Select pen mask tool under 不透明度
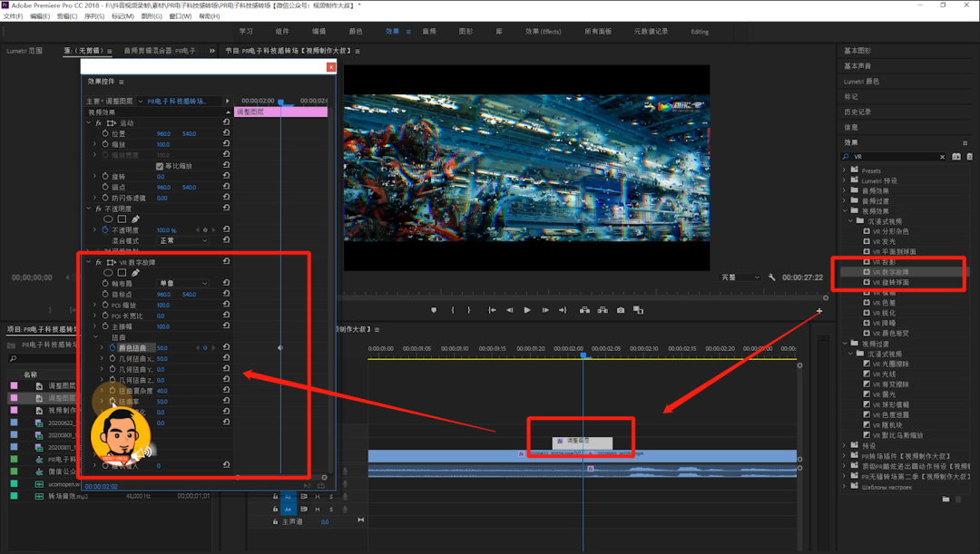The width and height of the screenshot is (980, 554). tap(135, 219)
